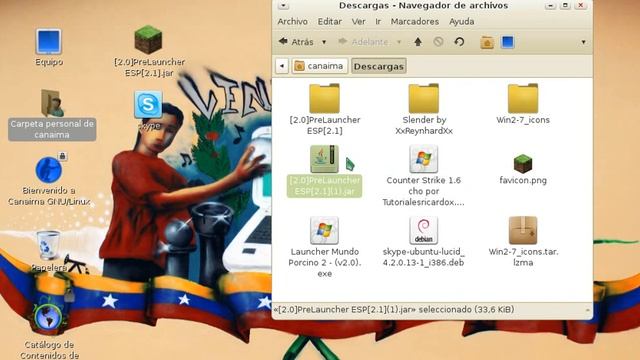Open the Editar menu
This screenshot has height=360, width=640.
[330, 22]
